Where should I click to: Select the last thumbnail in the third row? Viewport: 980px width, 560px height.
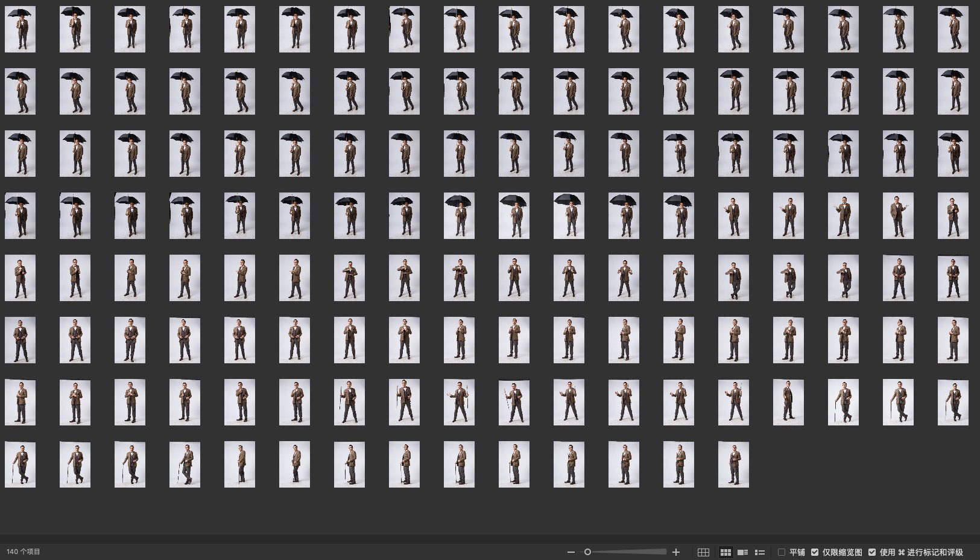[x=953, y=154]
